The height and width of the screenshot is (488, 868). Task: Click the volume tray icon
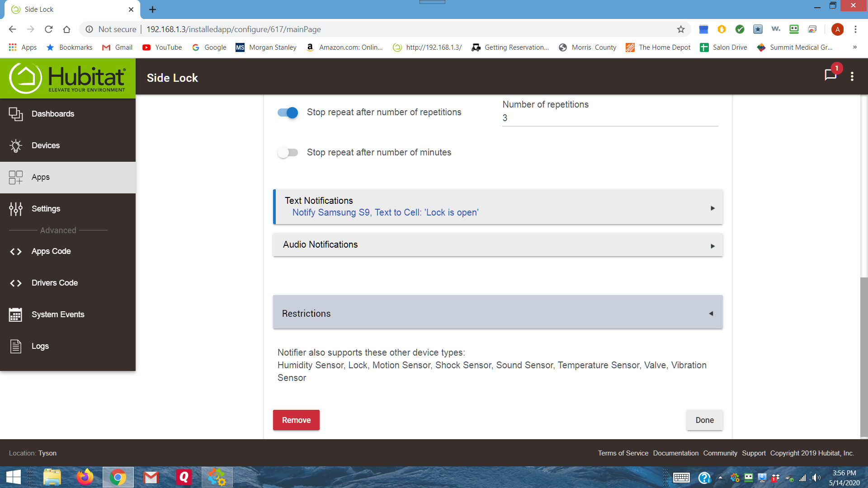point(816,478)
